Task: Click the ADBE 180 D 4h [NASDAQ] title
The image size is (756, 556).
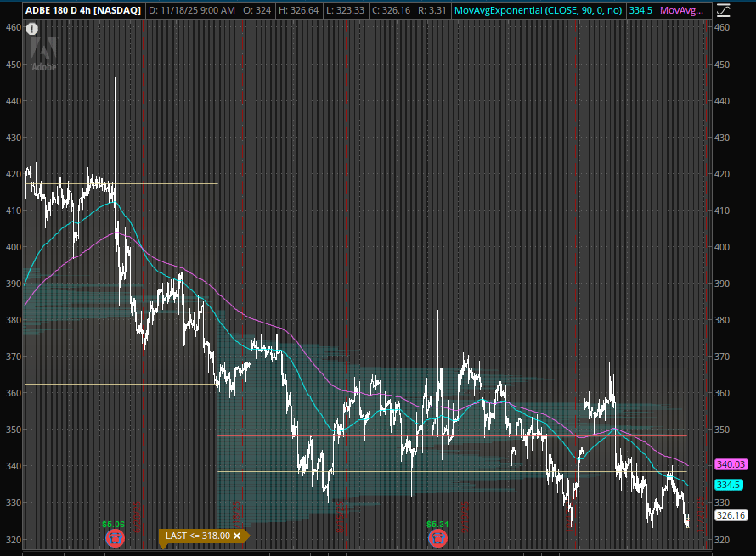Action: [x=83, y=10]
